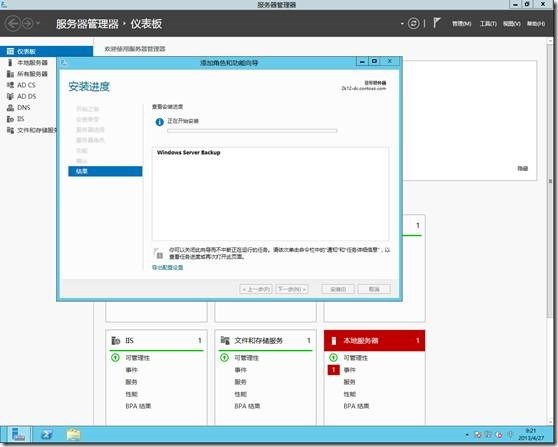Click the 欢迎使用服务器管理器 heading
The image size is (558, 447).
(x=135, y=49)
